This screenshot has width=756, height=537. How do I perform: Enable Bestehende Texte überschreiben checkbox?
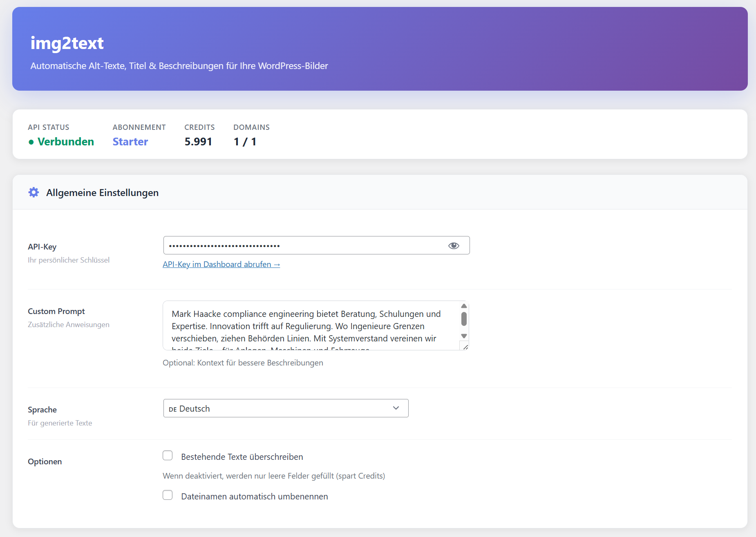pos(168,456)
